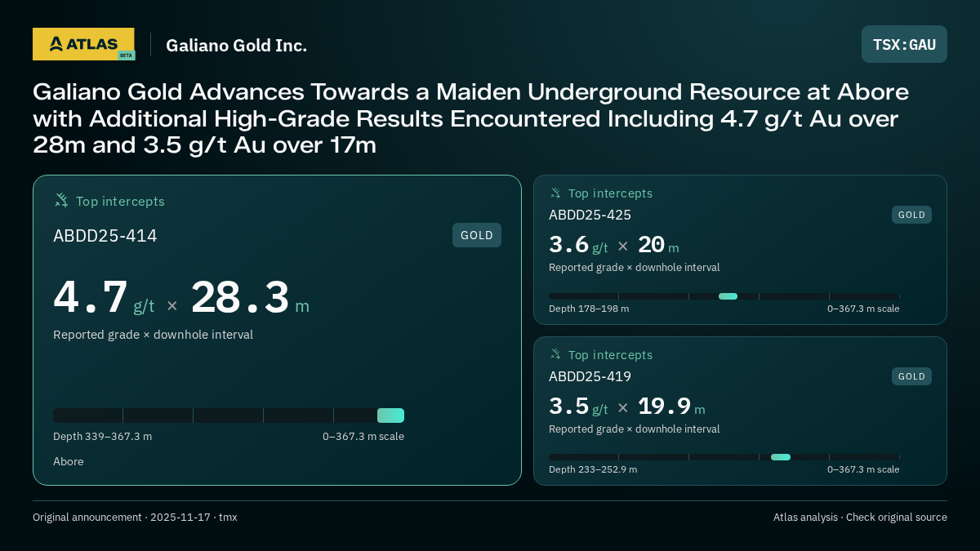This screenshot has height=551, width=980.
Task: Click 'Original announcement · 2025-11-17 · tmx' footer
Action: (x=135, y=518)
